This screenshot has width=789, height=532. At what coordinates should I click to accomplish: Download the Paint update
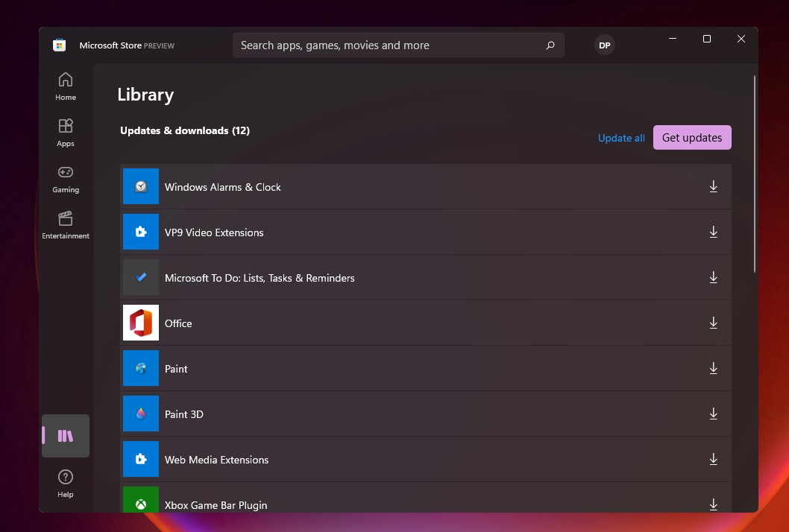coord(713,368)
